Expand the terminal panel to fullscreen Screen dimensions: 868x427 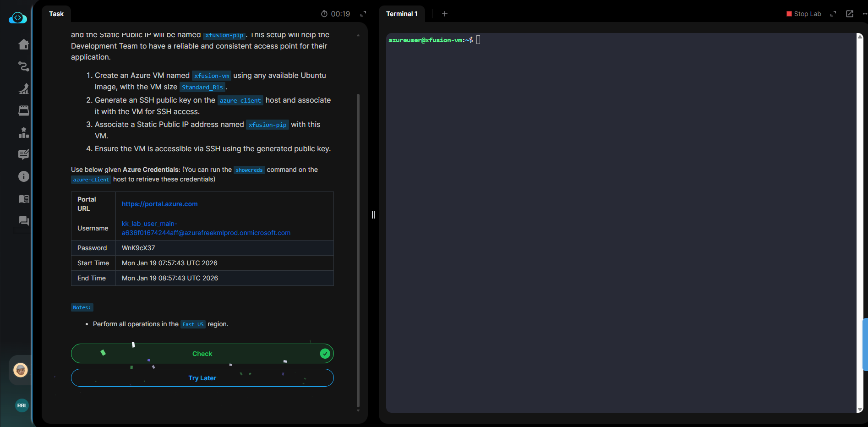coord(833,14)
